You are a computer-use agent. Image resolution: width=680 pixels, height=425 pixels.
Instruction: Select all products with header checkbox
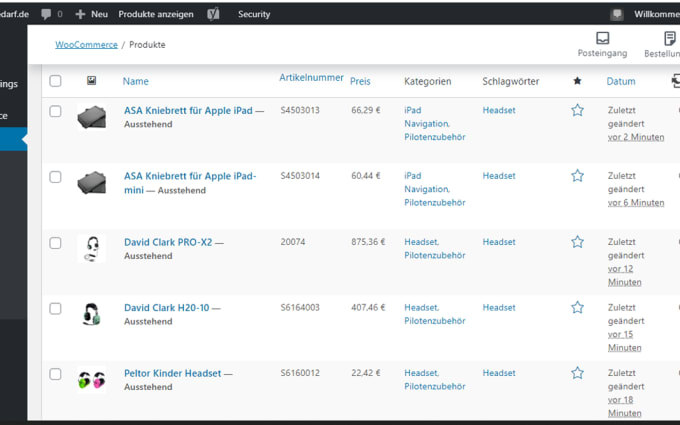[55, 81]
